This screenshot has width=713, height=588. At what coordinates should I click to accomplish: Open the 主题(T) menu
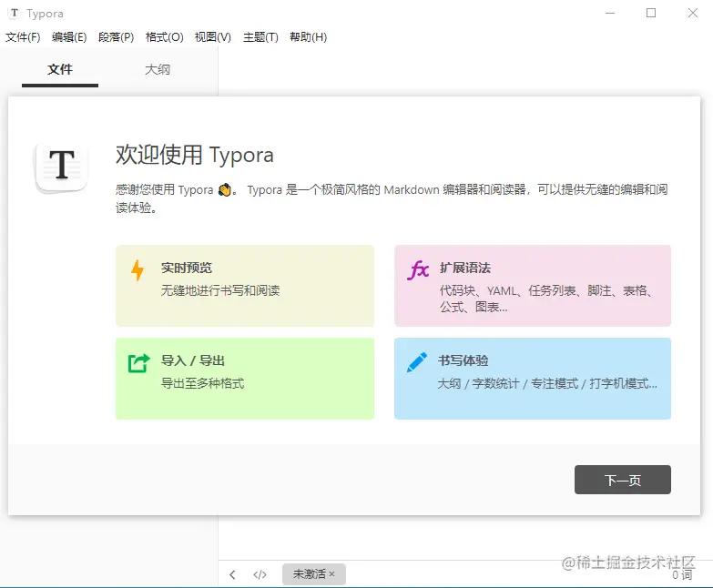point(260,37)
